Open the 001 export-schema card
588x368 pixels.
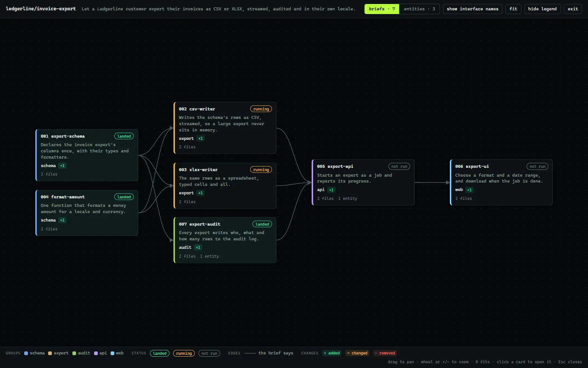point(87,155)
